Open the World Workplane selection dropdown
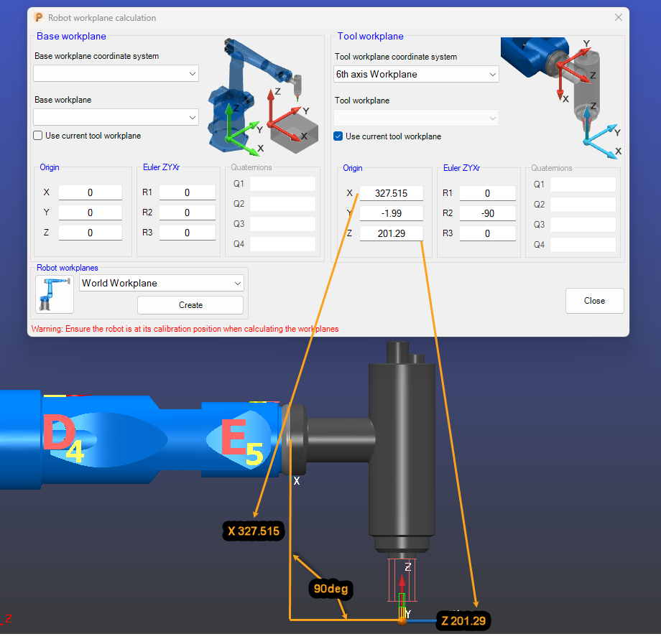The image size is (661, 644). coord(161,283)
